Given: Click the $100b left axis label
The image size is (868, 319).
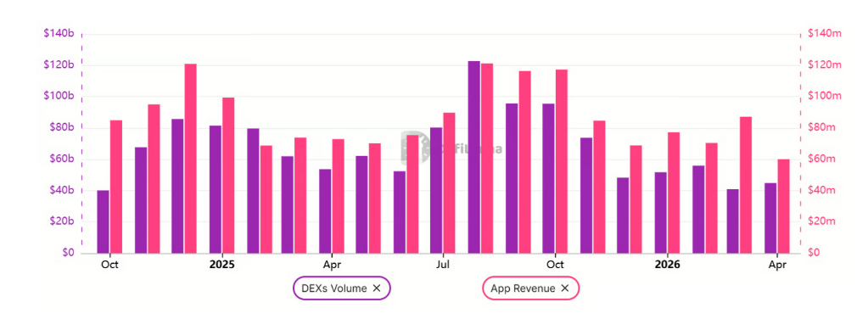Looking at the screenshot, I should pos(59,97).
